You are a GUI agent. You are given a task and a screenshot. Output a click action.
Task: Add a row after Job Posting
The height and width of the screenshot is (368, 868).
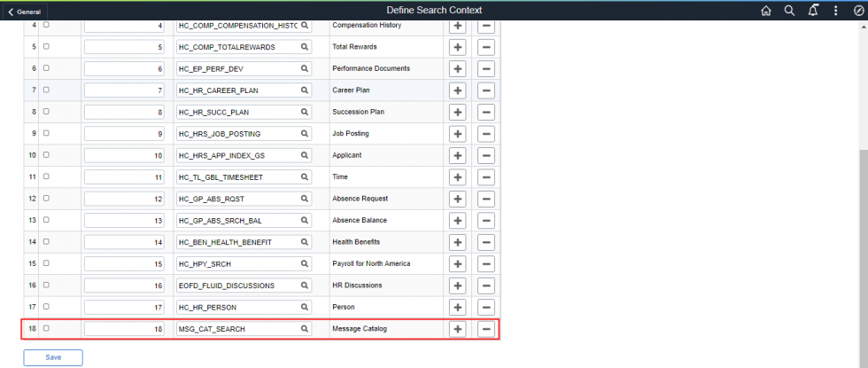click(x=457, y=134)
